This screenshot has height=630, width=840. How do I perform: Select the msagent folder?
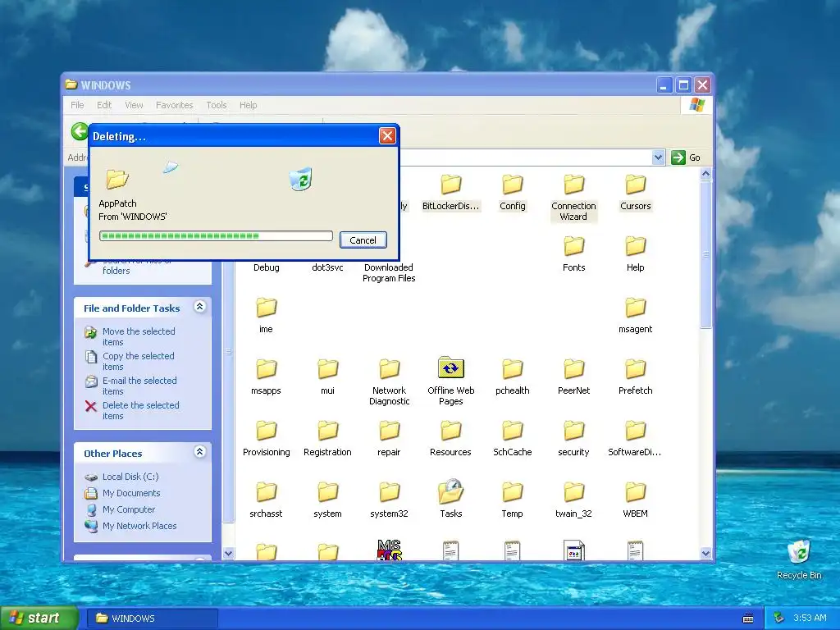click(636, 316)
